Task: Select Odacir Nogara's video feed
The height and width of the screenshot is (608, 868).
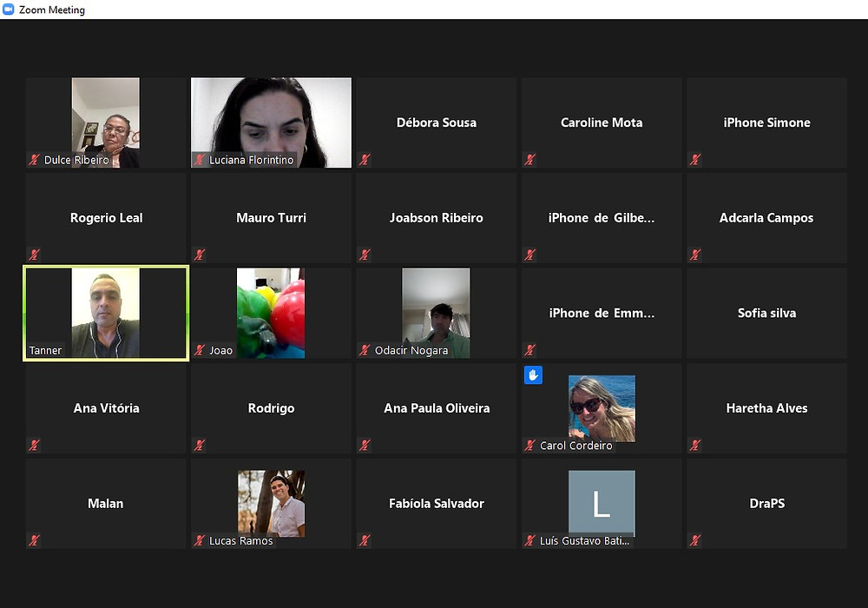Action: [x=436, y=313]
